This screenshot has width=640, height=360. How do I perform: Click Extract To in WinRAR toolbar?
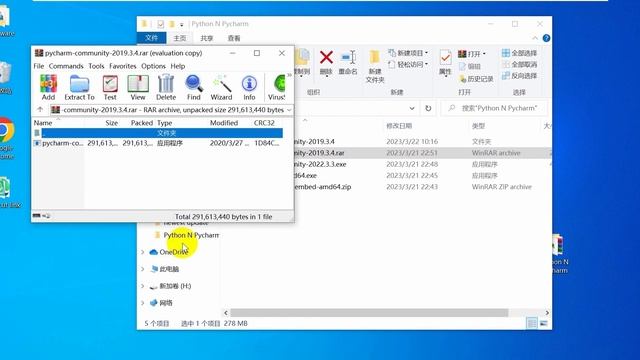coord(79,87)
